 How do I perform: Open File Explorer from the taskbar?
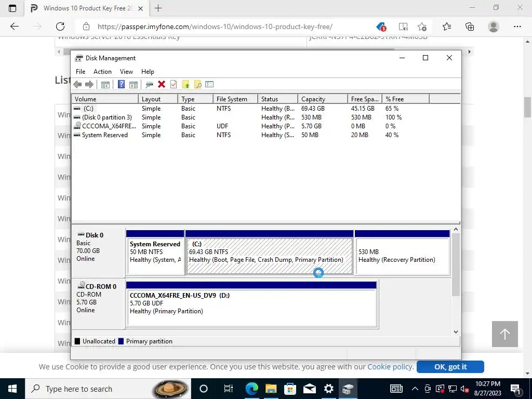pyautogui.click(x=271, y=389)
